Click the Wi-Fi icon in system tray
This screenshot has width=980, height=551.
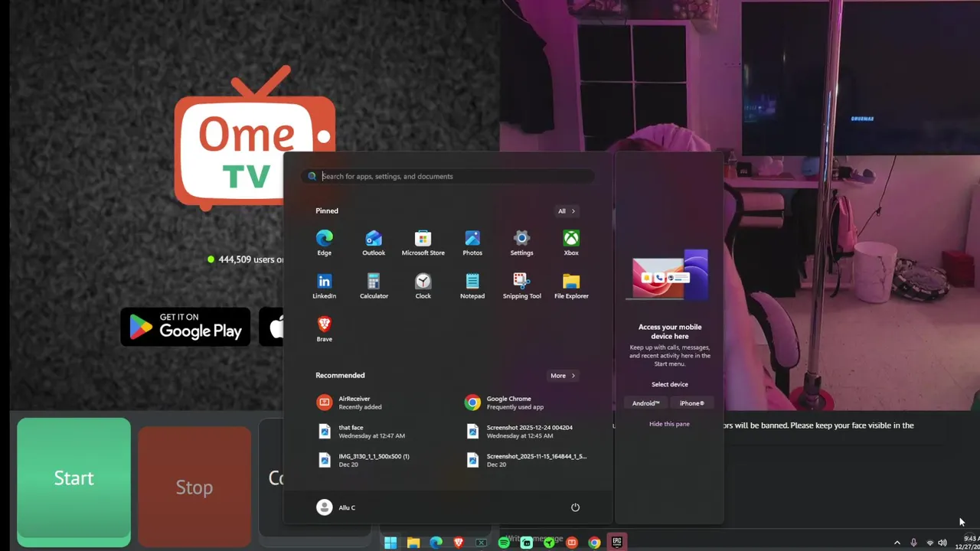929,543
